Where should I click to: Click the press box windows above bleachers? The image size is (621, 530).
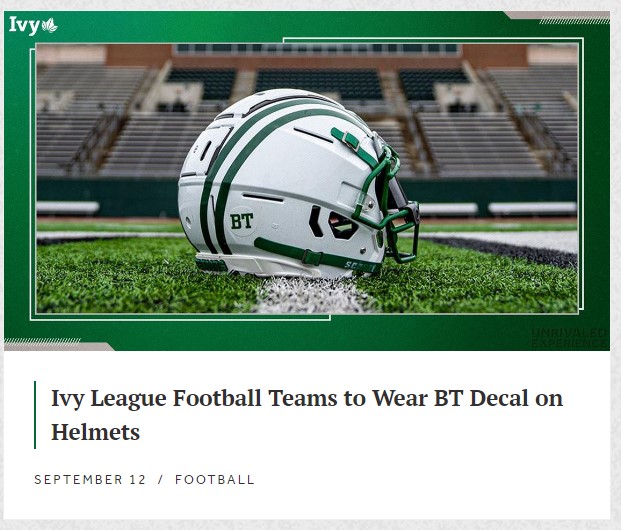317,49
